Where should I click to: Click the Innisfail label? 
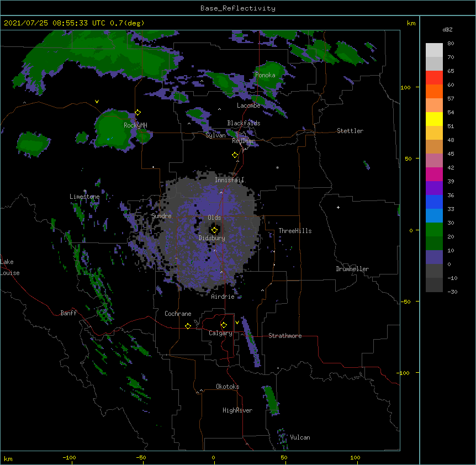229,180
